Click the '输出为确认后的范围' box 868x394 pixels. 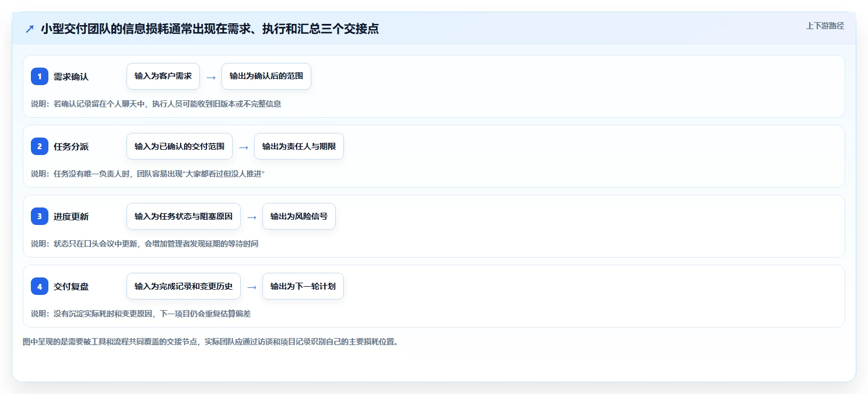[x=266, y=76]
